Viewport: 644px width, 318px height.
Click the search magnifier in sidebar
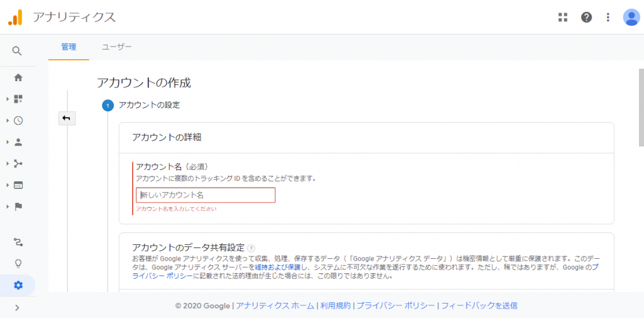coord(16,51)
